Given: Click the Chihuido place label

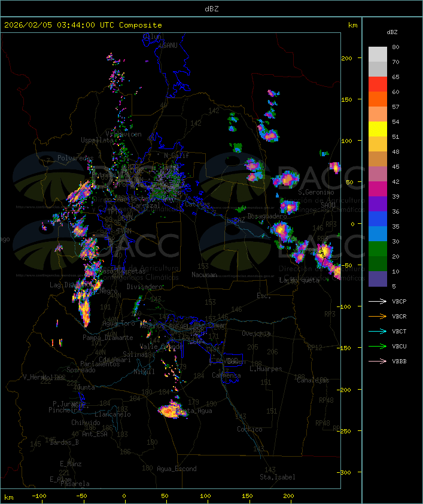Looking at the screenshot, I should 86,423.
